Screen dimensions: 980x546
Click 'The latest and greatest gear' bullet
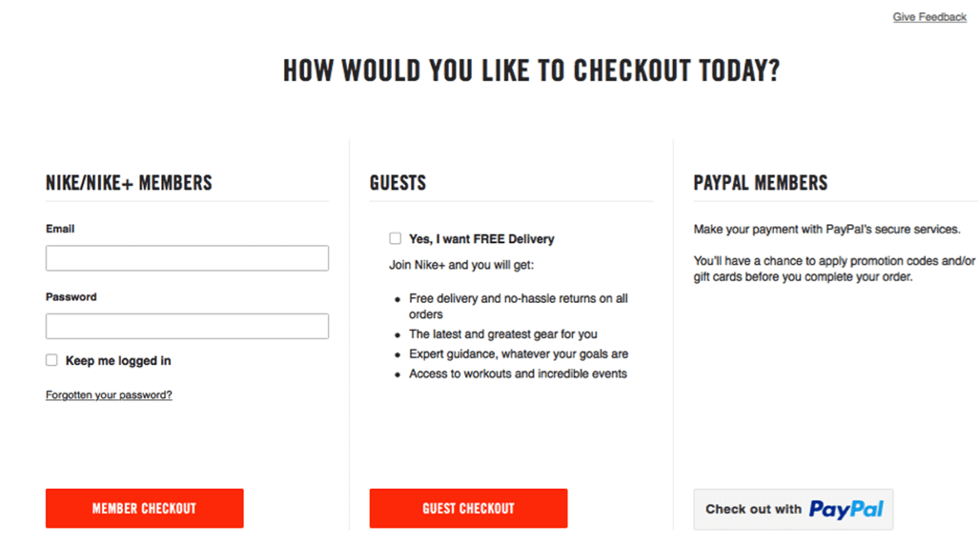503,334
